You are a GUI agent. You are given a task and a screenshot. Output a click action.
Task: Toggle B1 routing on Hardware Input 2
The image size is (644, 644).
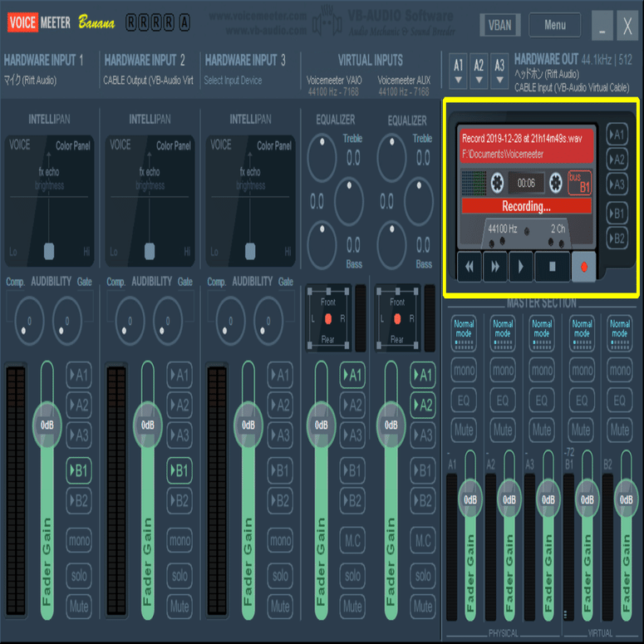179,469
